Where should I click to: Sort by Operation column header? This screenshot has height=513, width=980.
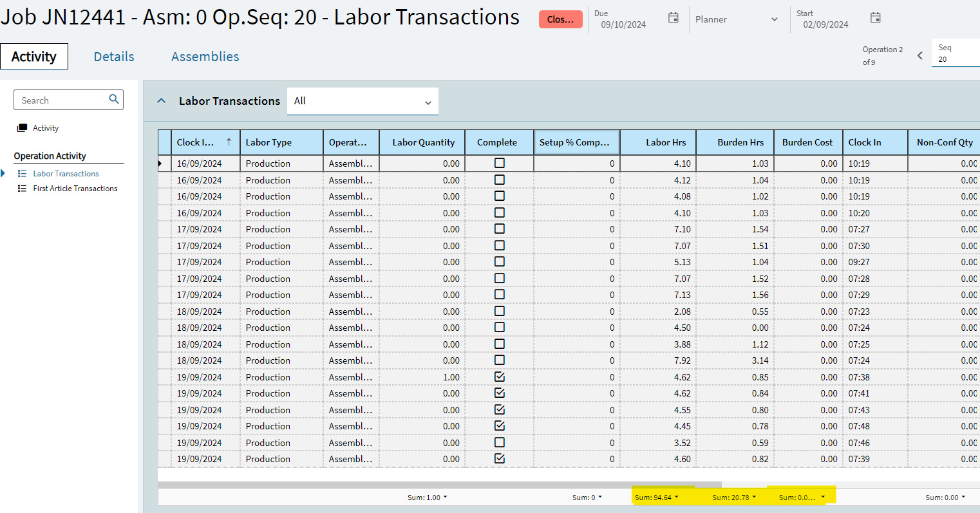pos(351,142)
